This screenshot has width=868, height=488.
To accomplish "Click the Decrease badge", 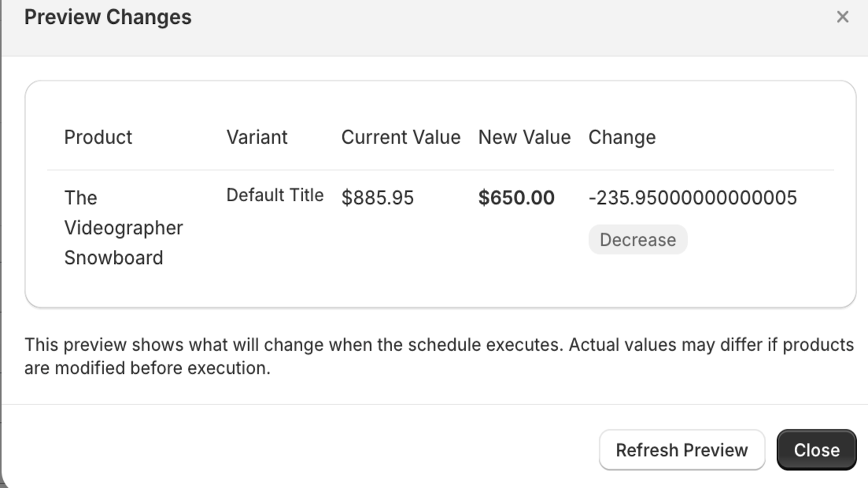I will point(637,240).
